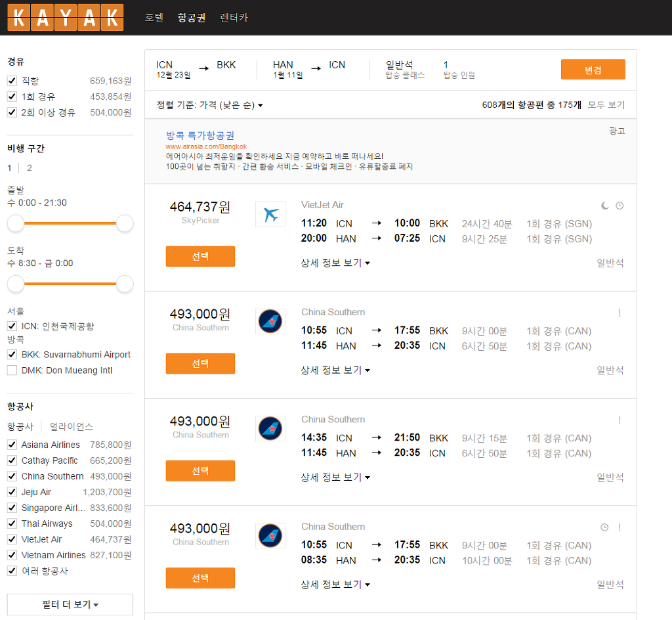Uncheck Asiana Airlines filter
Image resolution: width=672 pixels, height=620 pixels.
[x=12, y=445]
